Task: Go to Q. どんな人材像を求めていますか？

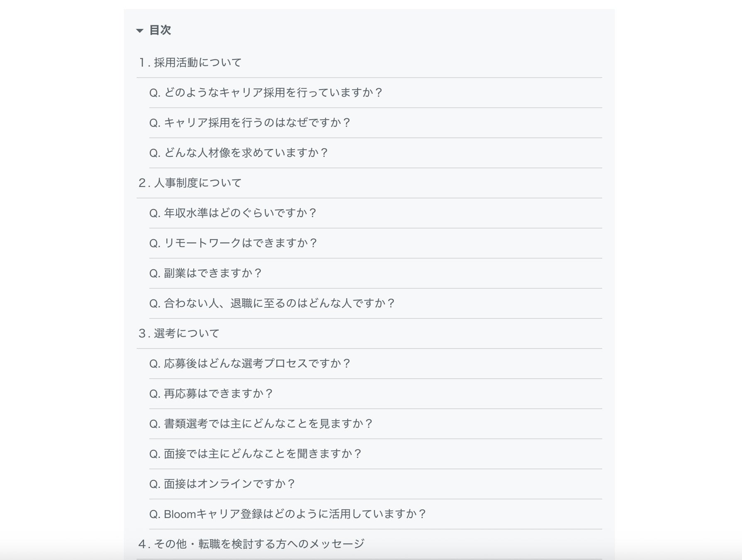Action: (x=239, y=153)
